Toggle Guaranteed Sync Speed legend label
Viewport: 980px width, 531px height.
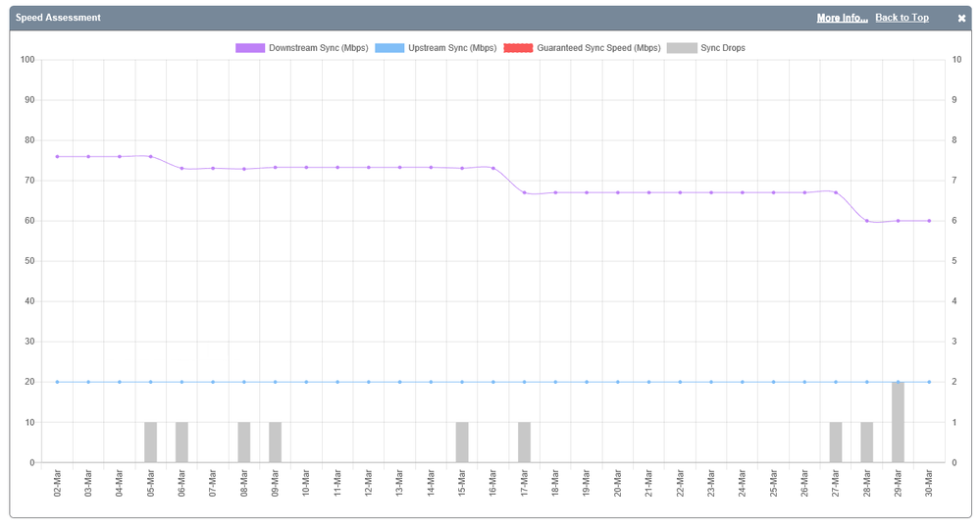(x=598, y=48)
